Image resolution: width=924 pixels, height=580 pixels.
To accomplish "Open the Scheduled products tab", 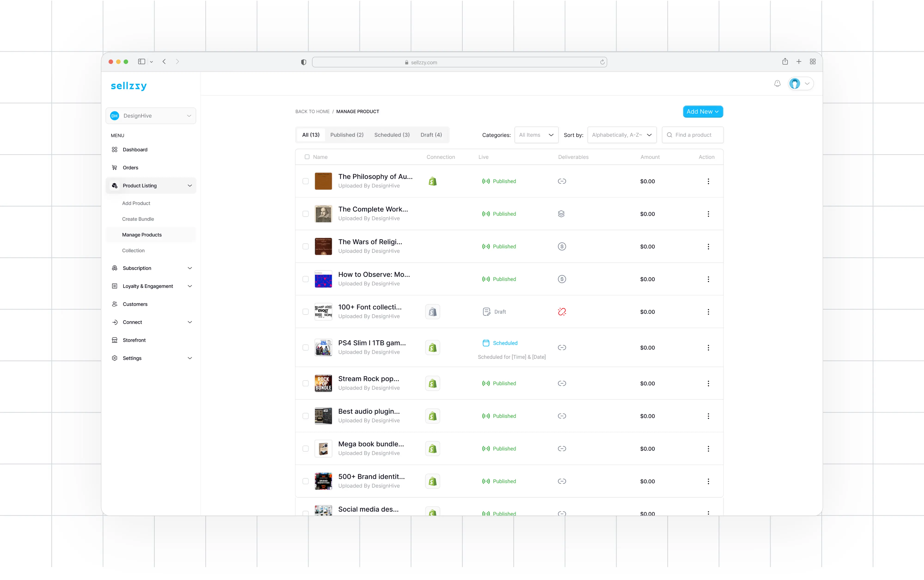I will pyautogui.click(x=392, y=135).
